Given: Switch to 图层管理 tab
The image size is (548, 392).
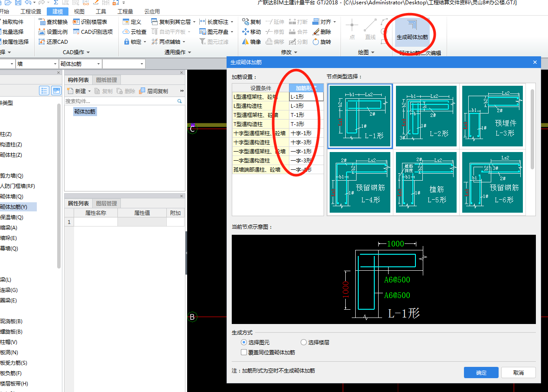Looking at the screenshot, I should (107, 203).
